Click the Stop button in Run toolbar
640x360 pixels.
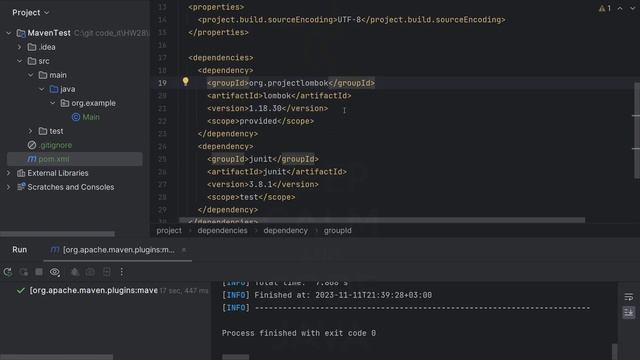39,272
